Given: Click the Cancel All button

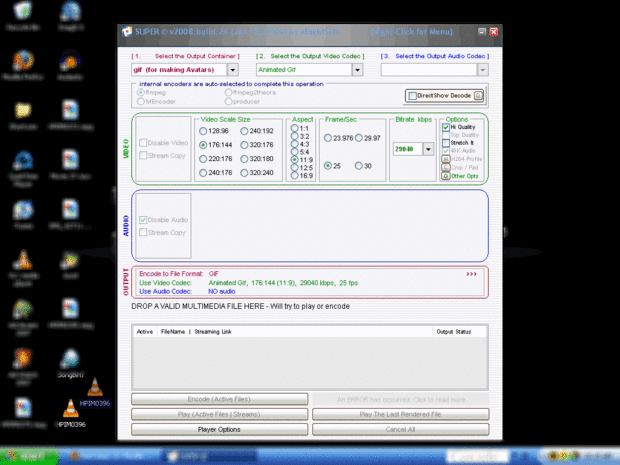Looking at the screenshot, I should tap(401, 429).
